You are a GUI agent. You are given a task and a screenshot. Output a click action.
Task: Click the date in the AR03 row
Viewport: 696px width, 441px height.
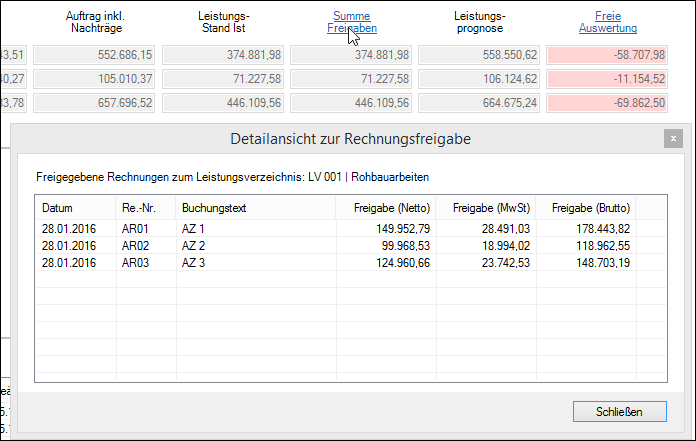[x=69, y=263]
